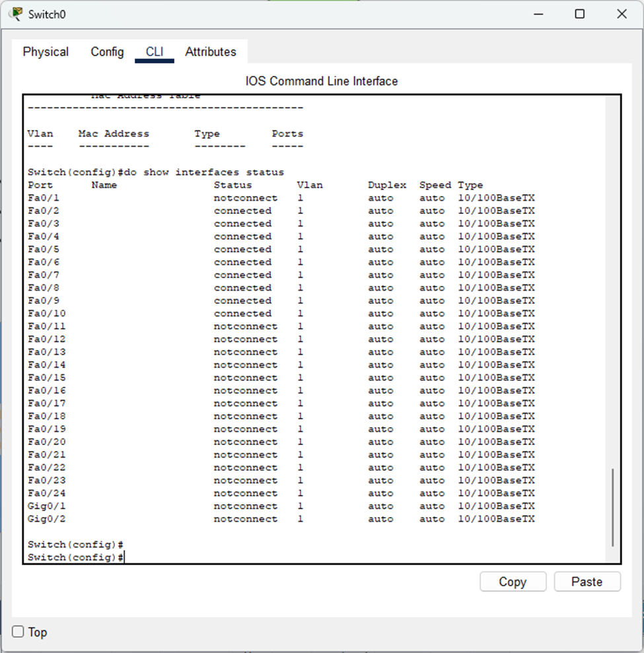Click the IOS Command Line Interface heading
The width and height of the screenshot is (644, 653).
pos(322,81)
